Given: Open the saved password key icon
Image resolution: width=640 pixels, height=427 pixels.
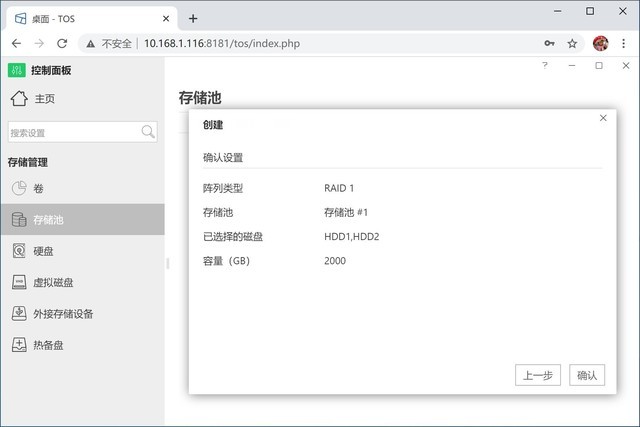Looking at the screenshot, I should [x=549, y=43].
